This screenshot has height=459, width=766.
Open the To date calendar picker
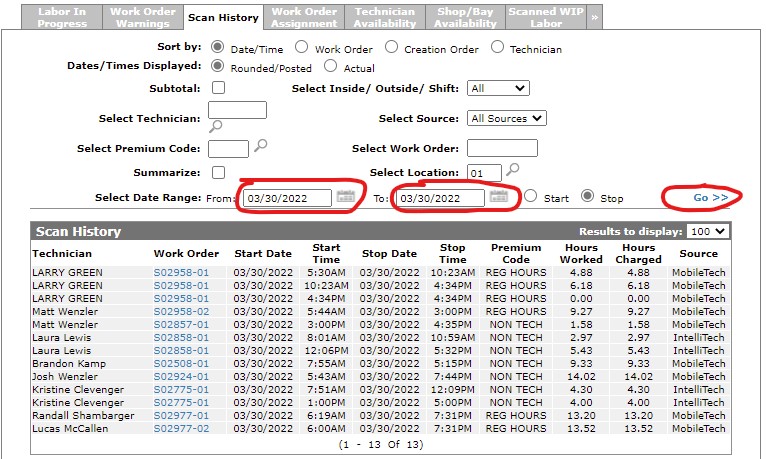coord(499,197)
